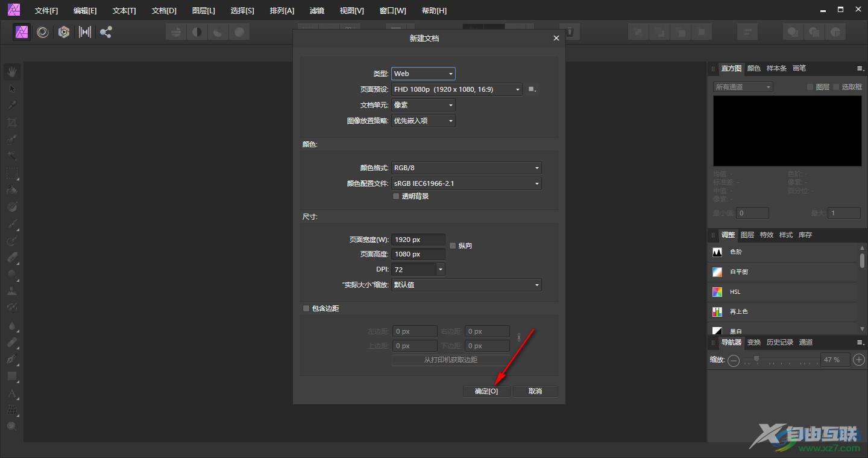Select the Mesh Warp tool
Viewport: 868px width, 458px height.
tap(12, 410)
